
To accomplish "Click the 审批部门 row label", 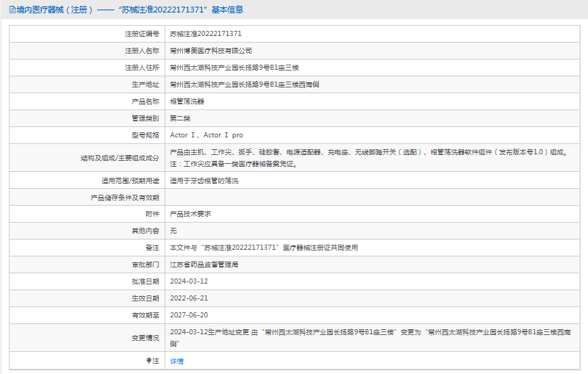I will (146, 265).
